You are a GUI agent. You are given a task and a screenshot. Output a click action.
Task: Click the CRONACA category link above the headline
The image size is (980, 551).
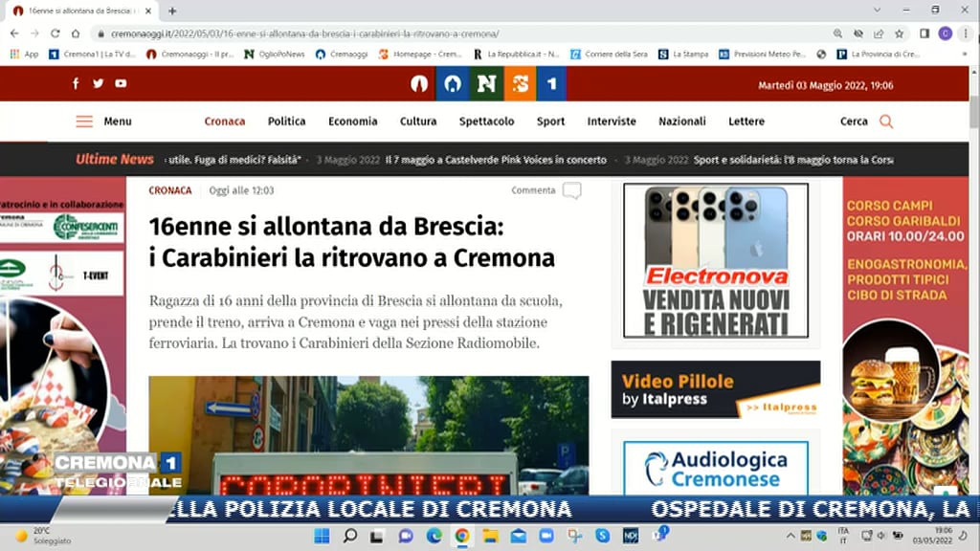coord(170,190)
